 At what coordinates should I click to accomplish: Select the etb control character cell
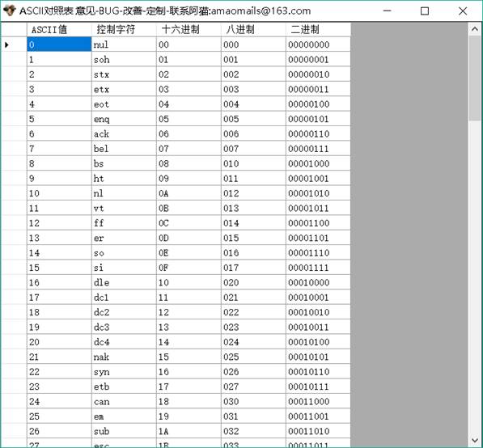[124, 386]
